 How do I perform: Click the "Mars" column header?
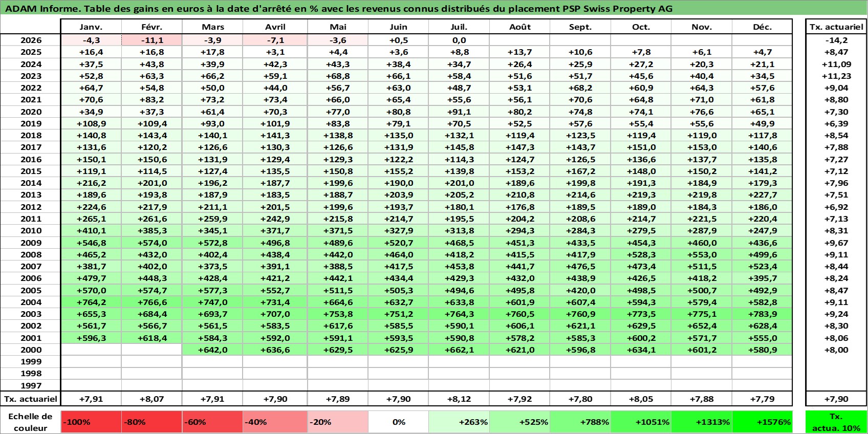point(212,27)
